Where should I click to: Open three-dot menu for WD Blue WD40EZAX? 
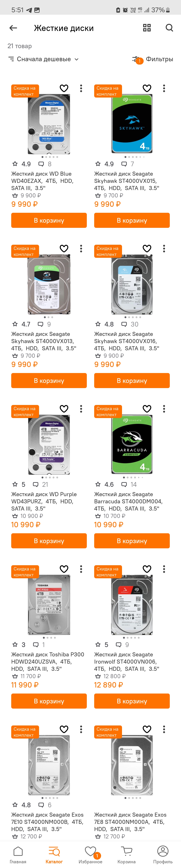[81, 88]
